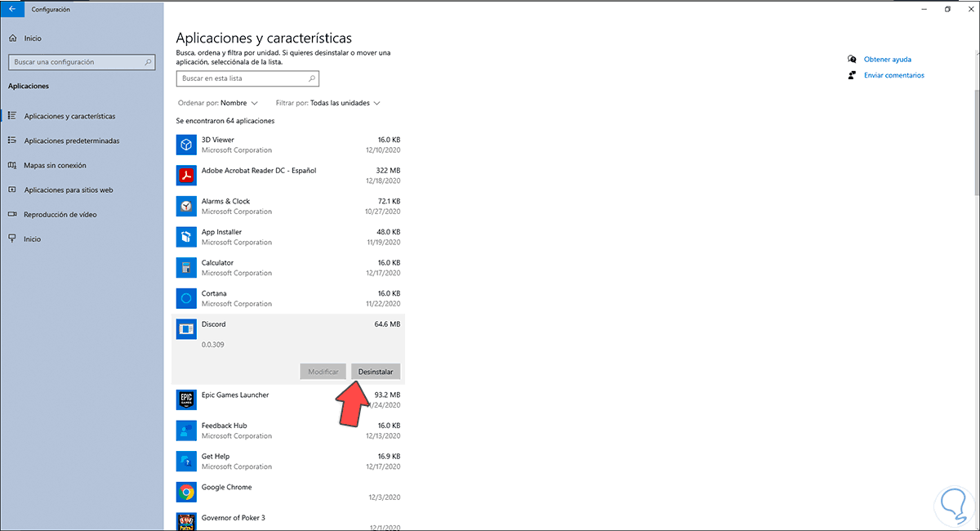Click the Buscar una configuración search field

[81, 62]
